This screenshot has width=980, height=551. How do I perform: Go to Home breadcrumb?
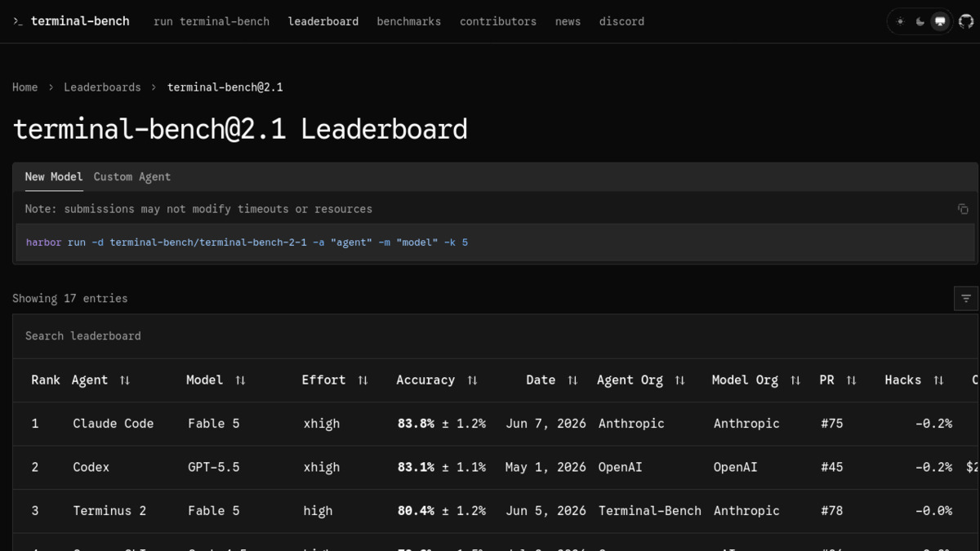point(24,87)
